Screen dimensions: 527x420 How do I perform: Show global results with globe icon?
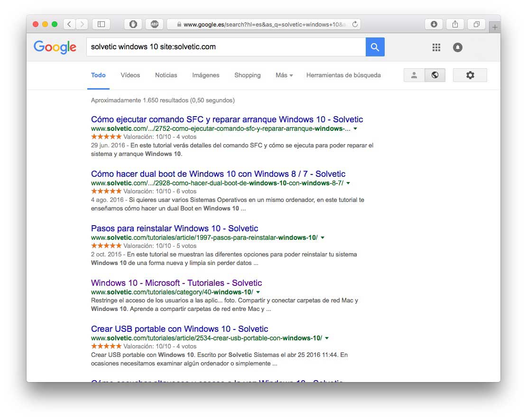coord(435,75)
